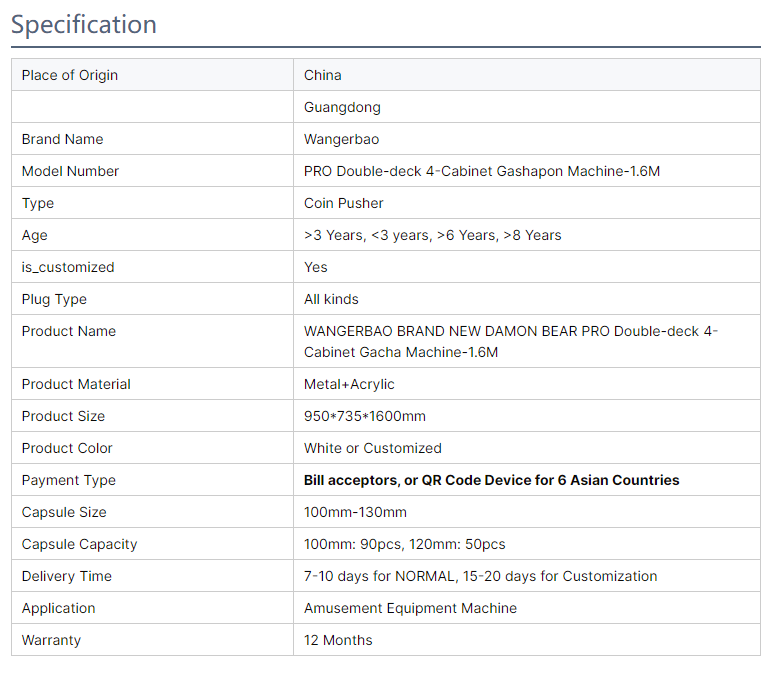Select the Amusement Equipment Machine value
777x678 pixels.
click(x=410, y=608)
